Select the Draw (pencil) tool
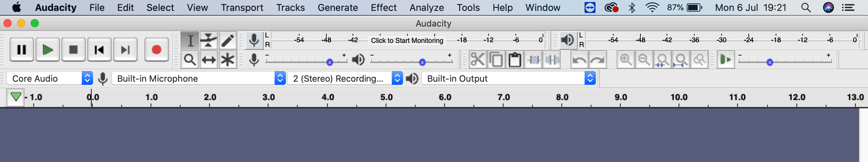 click(x=228, y=41)
